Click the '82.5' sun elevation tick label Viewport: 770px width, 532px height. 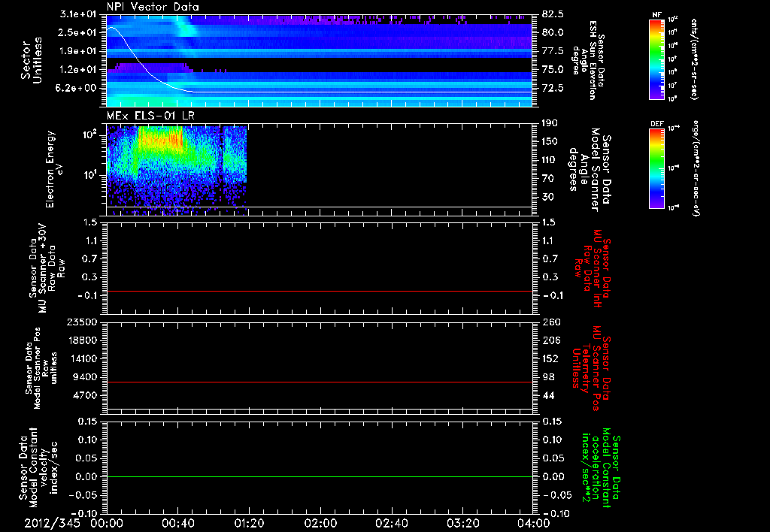(552, 14)
